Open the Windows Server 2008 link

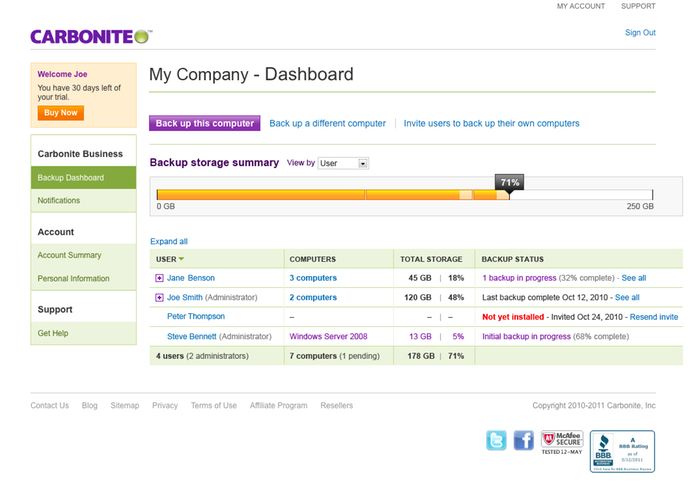click(x=328, y=336)
